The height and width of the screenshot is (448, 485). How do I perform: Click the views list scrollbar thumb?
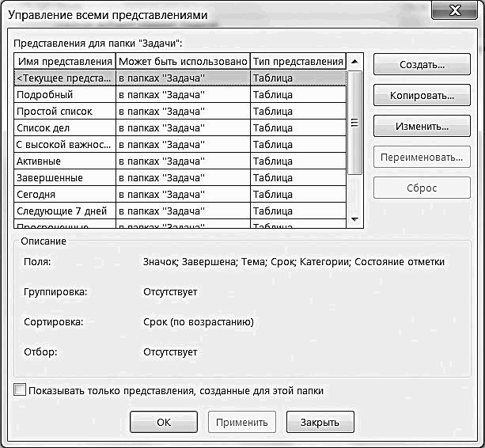pyautogui.click(x=354, y=123)
